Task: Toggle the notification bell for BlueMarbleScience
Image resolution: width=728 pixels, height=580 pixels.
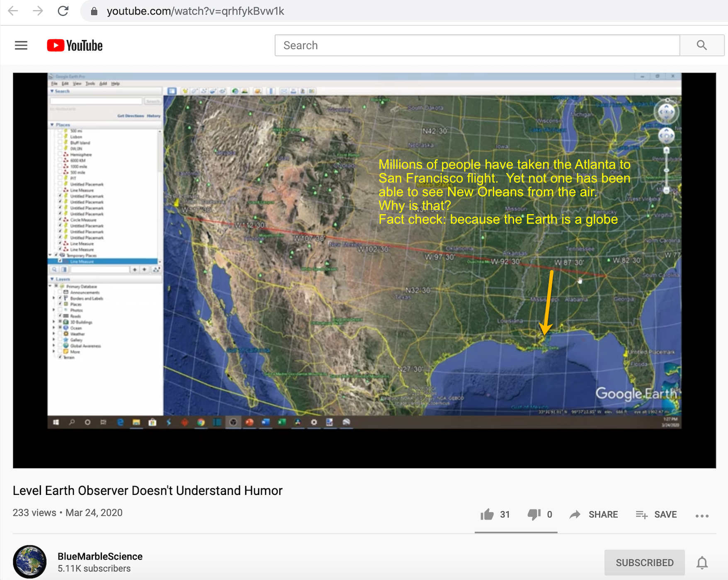Action: 702,563
